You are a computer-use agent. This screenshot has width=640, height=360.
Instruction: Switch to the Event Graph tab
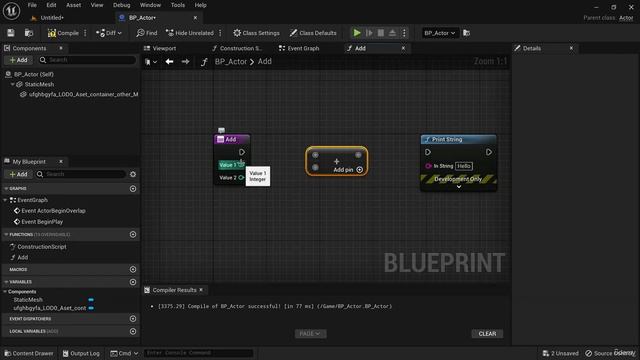pos(303,48)
